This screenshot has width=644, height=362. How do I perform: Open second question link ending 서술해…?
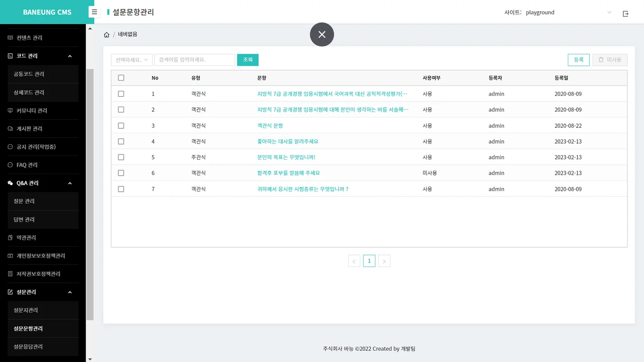(333, 109)
